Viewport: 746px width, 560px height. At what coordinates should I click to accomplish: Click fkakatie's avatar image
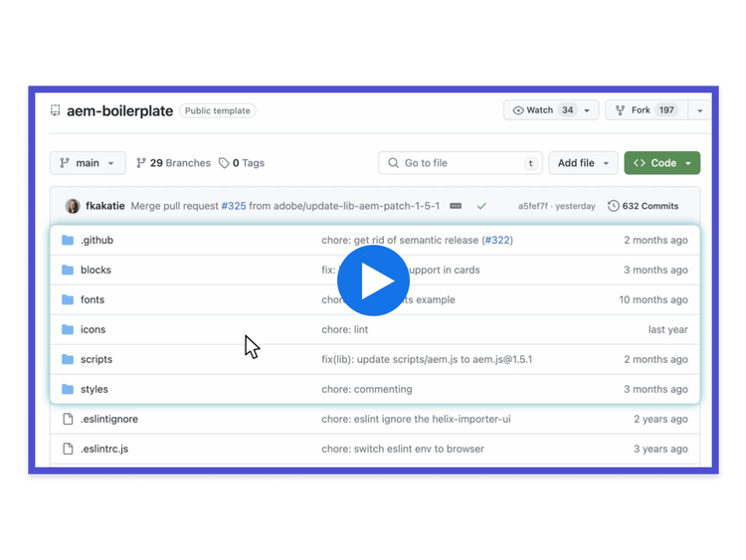click(73, 206)
